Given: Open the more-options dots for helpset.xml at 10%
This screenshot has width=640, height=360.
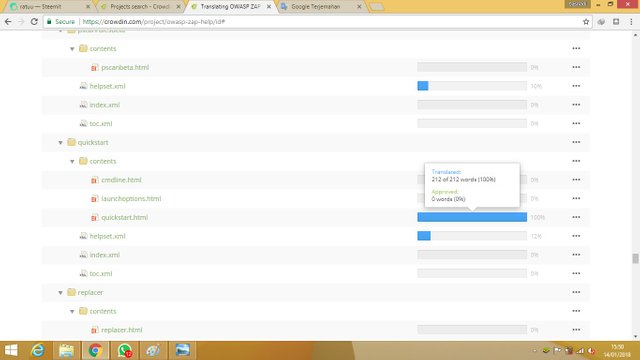Looking at the screenshot, I should click(576, 86).
